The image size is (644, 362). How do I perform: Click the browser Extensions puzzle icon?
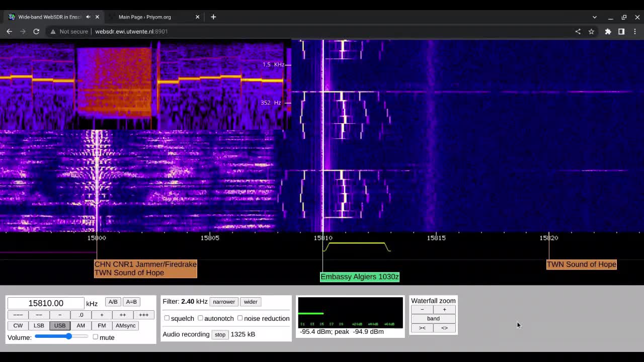click(x=608, y=31)
